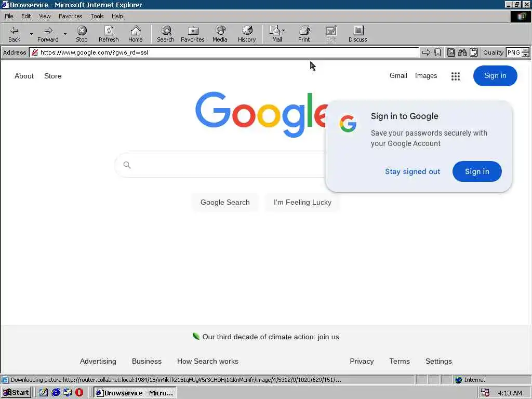This screenshot has width=532, height=399.
Task: Click the notepad Quick Launch icon in the taskbar
Action: pyautogui.click(x=44, y=393)
